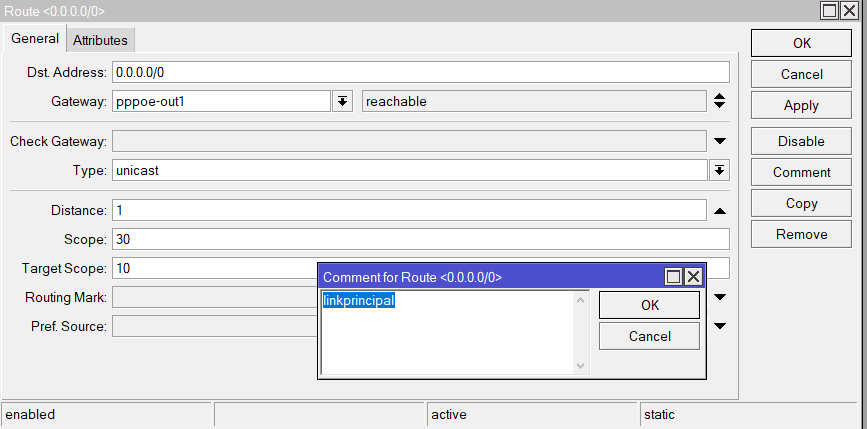Viewport: 867px width, 429px height.
Task: Click Gateway add/remove up-down arrows
Action: coord(719,102)
